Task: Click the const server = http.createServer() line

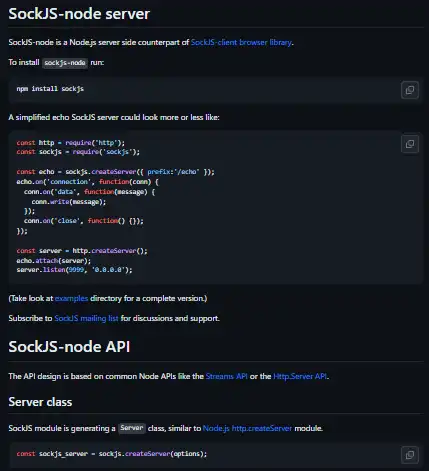Action: 82,251
